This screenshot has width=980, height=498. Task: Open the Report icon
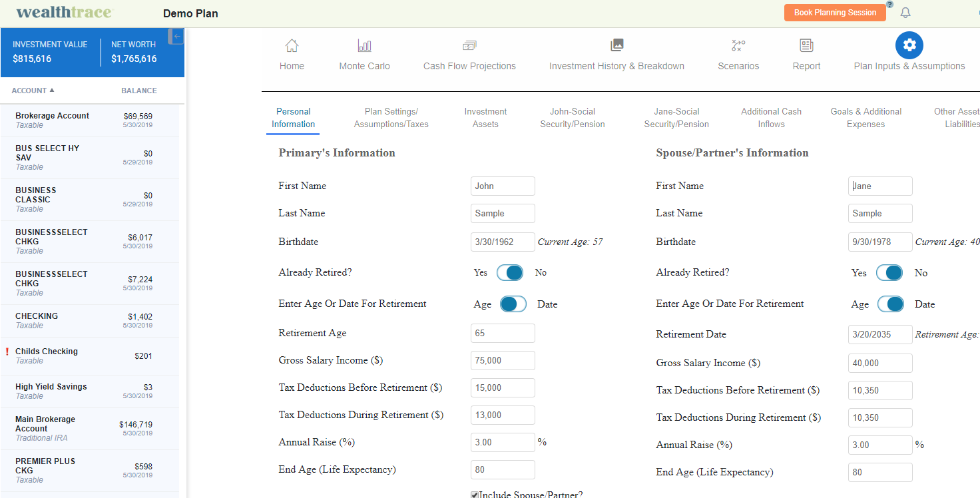pos(806,45)
